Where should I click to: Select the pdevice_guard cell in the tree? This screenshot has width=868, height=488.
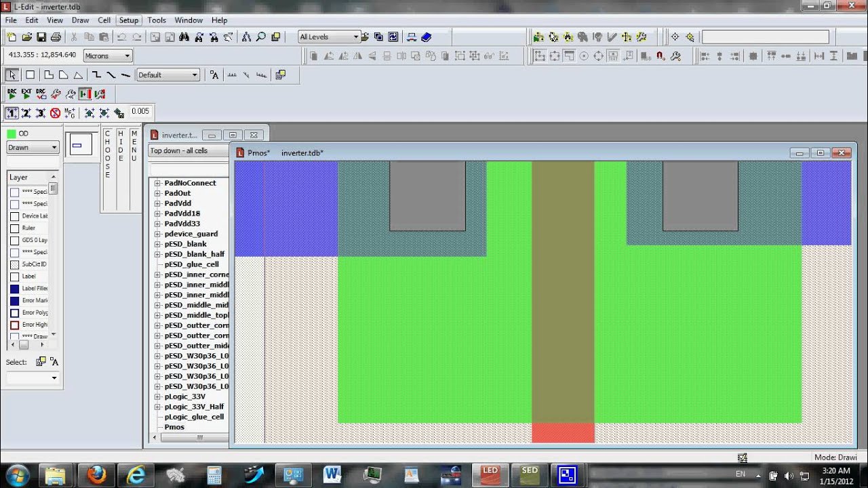191,234
